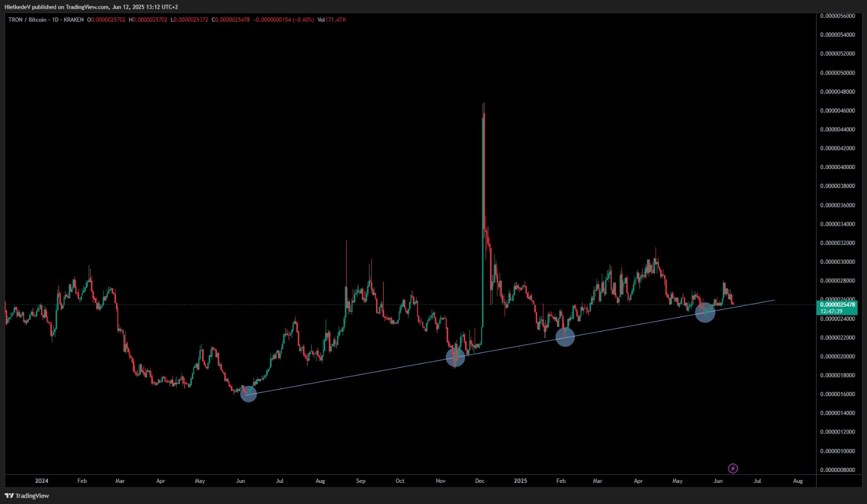The image size is (867, 504).
Task: Click price axis label 0.0000050000
Action: [837, 73]
